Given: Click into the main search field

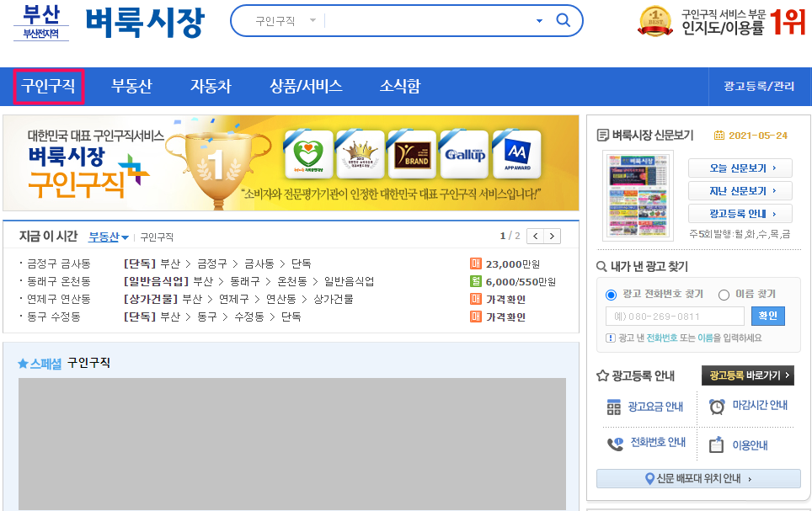Looking at the screenshot, I should click(x=429, y=21).
